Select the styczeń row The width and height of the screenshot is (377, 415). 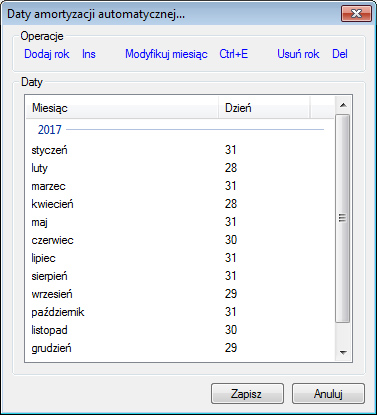tap(180, 150)
